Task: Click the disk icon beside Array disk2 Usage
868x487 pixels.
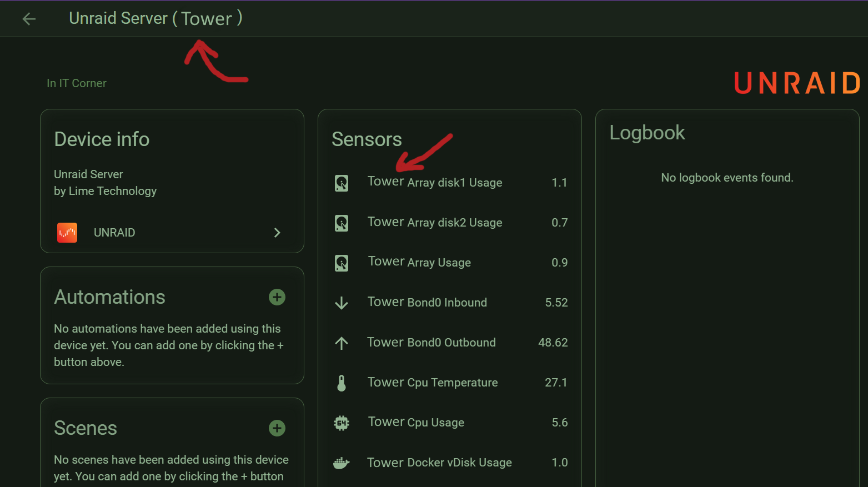Action: pyautogui.click(x=342, y=223)
